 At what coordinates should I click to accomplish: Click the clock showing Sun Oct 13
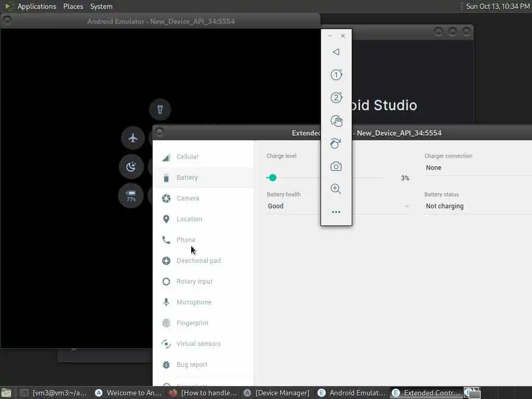[498, 6]
